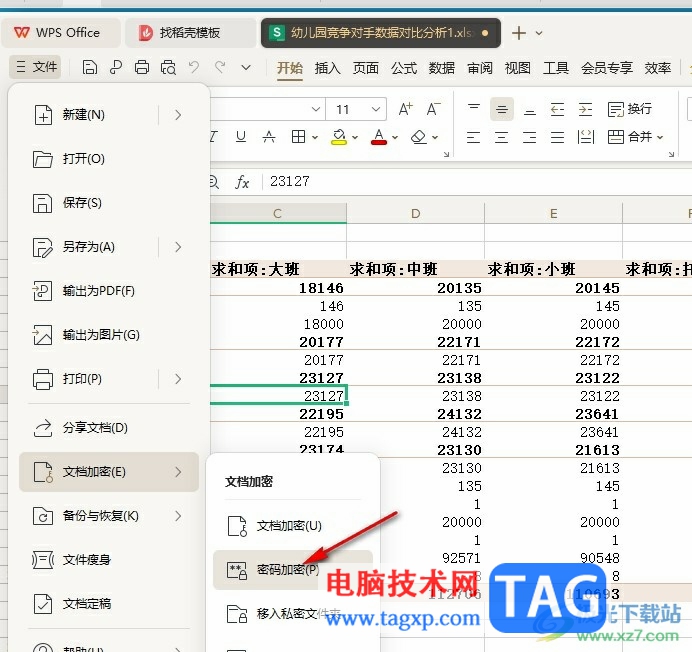Expand the quick access toolbar dropdown chevron

click(x=246, y=68)
